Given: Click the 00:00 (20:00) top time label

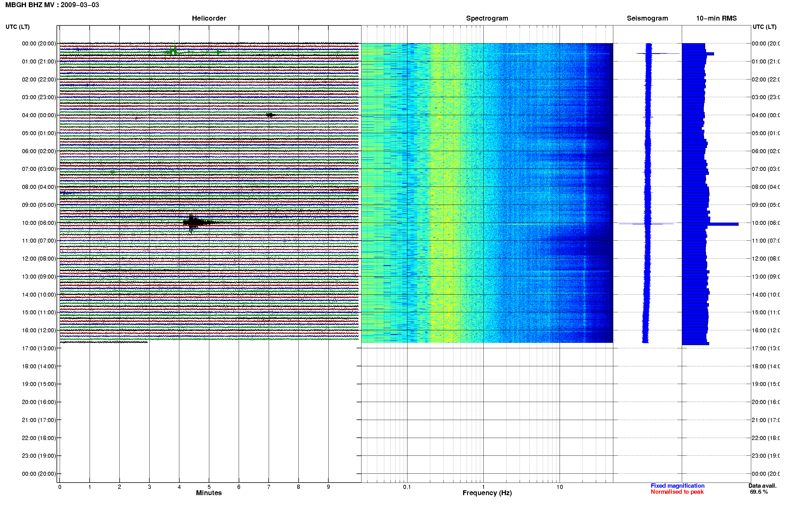Looking at the screenshot, I should 39,43.
